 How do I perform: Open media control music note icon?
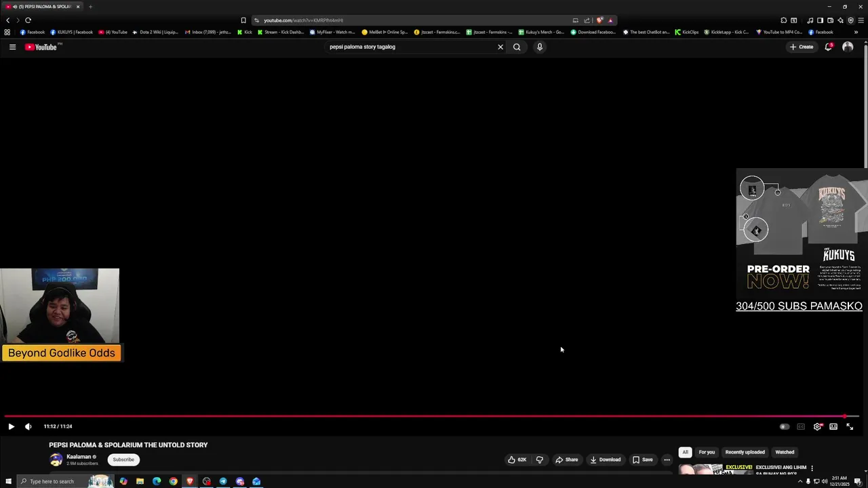tap(810, 20)
